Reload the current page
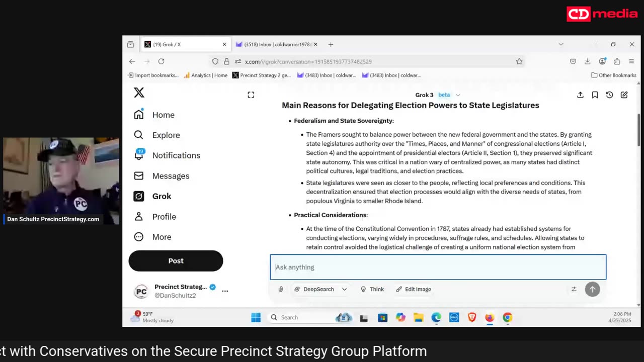The height and width of the screenshot is (362, 644). pos(161,61)
